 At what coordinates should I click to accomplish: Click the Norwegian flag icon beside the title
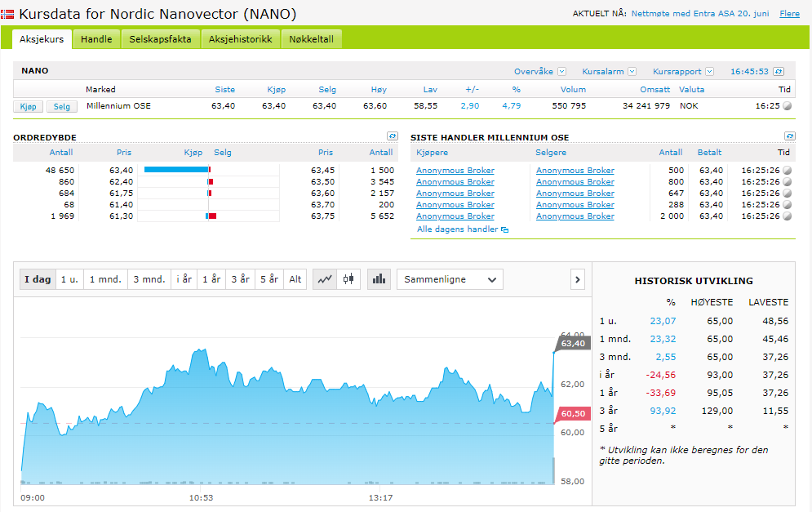click(7, 14)
